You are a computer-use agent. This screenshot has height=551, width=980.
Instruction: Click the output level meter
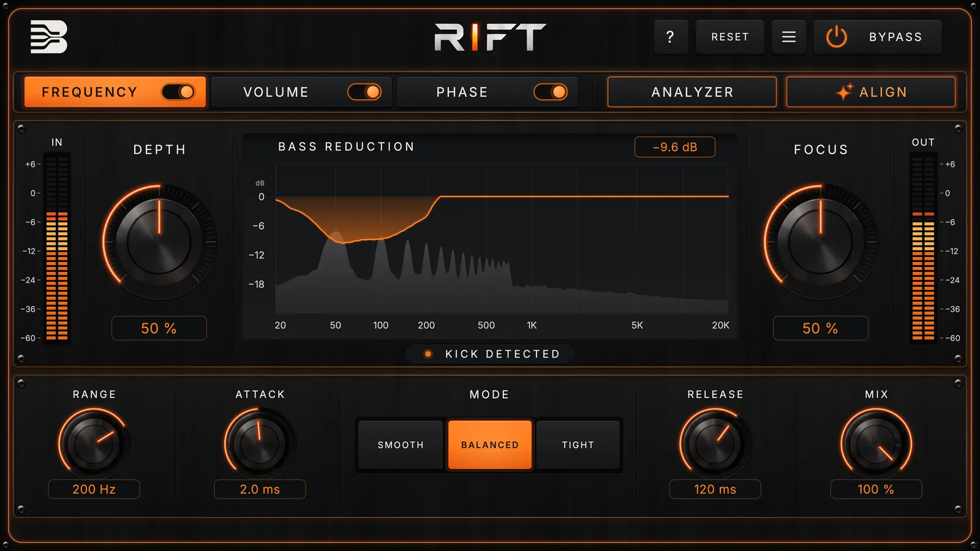pos(923,248)
